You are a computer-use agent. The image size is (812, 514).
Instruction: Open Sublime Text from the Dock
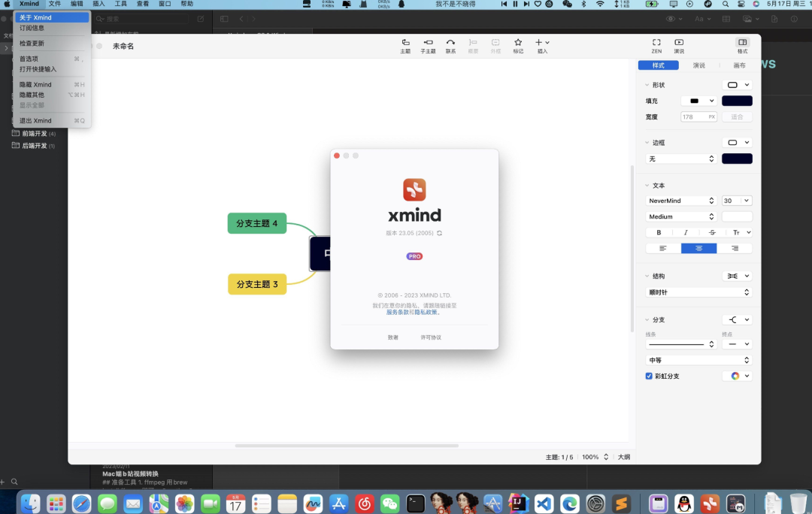(x=621, y=503)
